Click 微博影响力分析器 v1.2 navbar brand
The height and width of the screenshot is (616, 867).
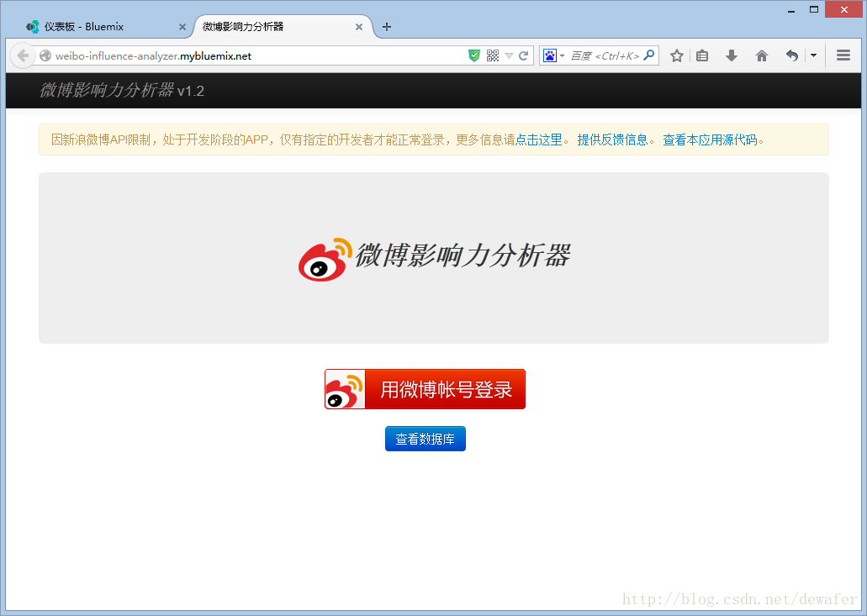coord(122,90)
